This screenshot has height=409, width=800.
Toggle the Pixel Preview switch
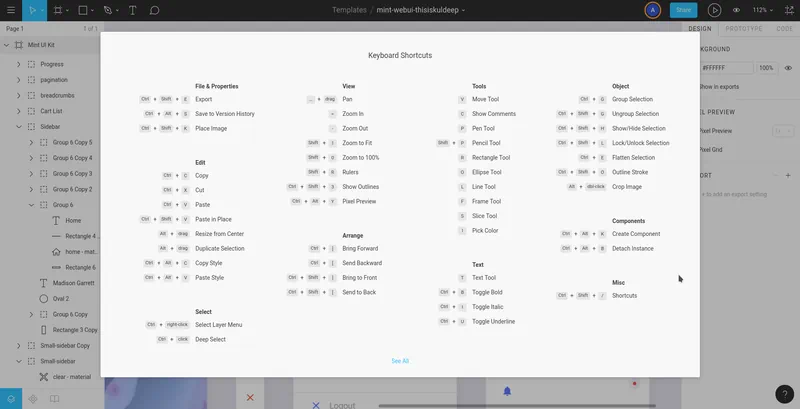tap(783, 131)
